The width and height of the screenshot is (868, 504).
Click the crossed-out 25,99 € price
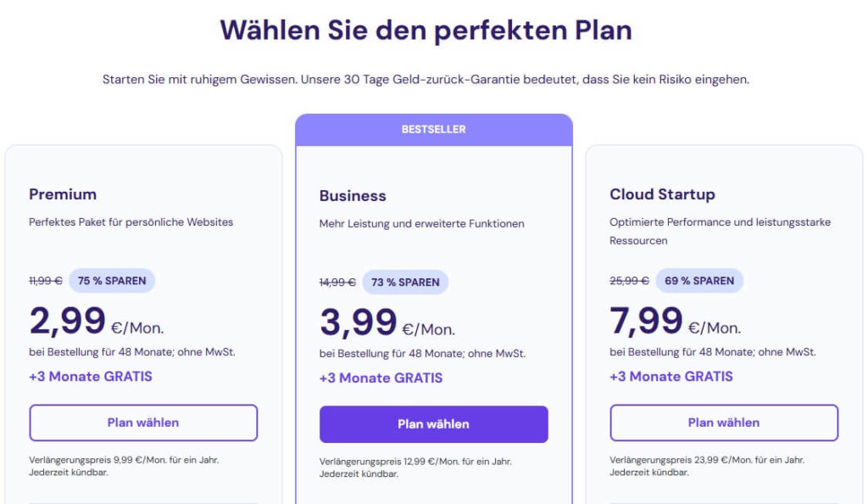pos(629,281)
